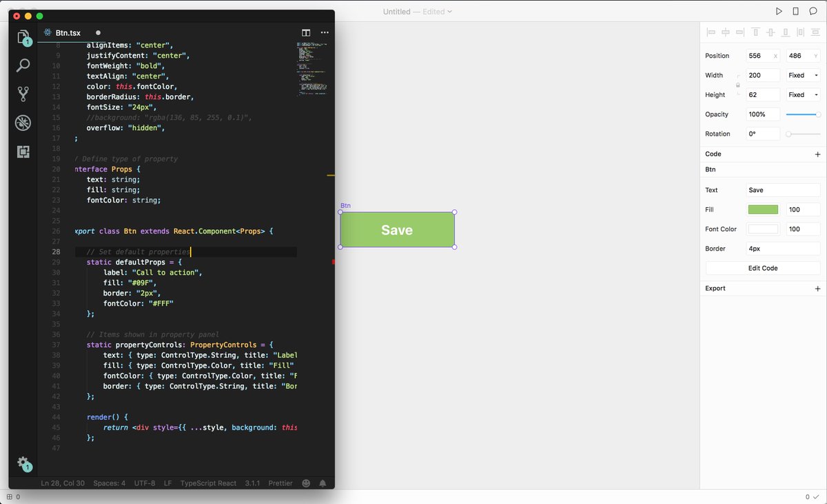Click the Save button on canvas
Screen dimensions: 827x504
[397, 230]
